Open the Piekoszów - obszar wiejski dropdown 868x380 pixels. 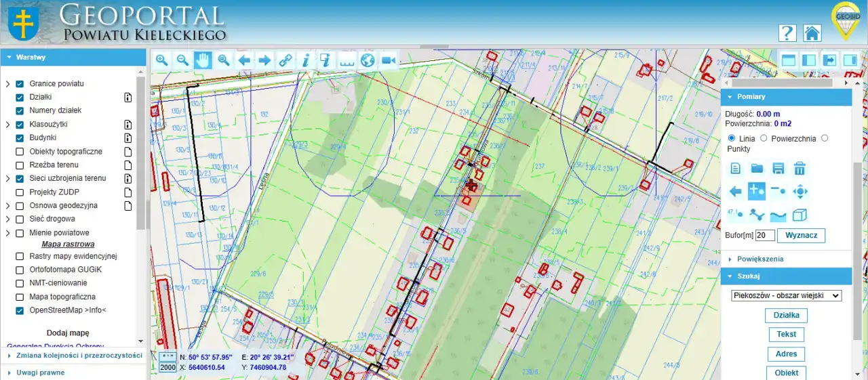click(786, 296)
